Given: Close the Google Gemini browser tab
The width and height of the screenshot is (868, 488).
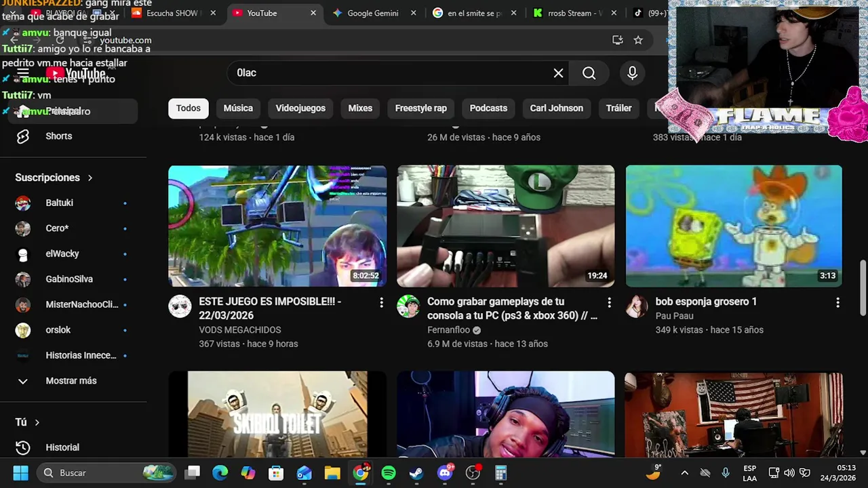Looking at the screenshot, I should click(x=414, y=13).
